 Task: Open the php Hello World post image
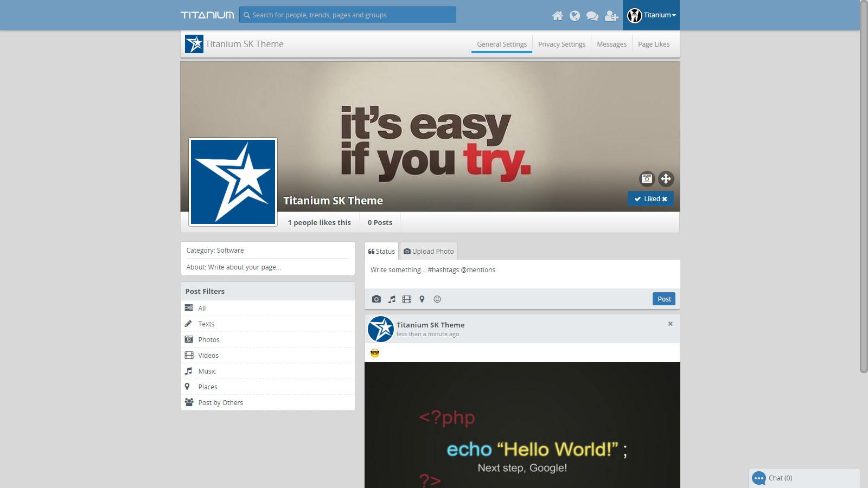522,425
